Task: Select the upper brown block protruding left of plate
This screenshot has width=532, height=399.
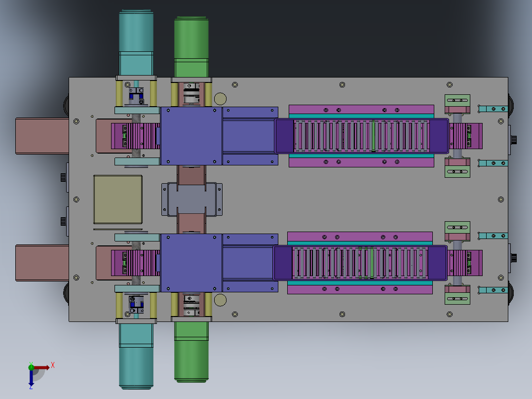Action: pos(42,136)
